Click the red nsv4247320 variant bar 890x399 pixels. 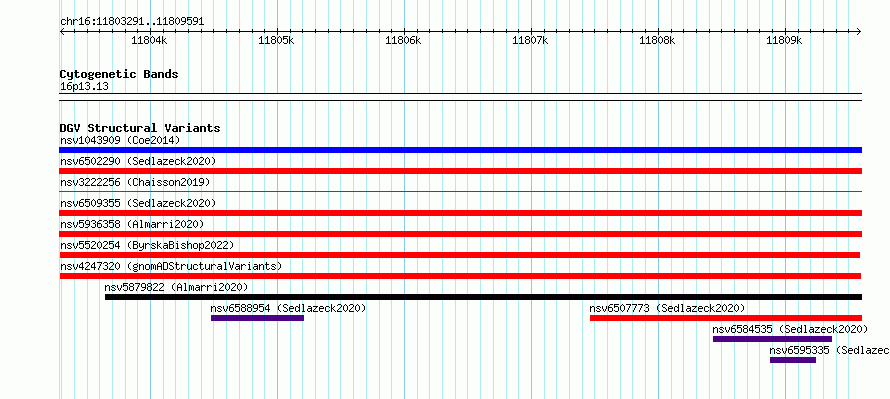460,276
